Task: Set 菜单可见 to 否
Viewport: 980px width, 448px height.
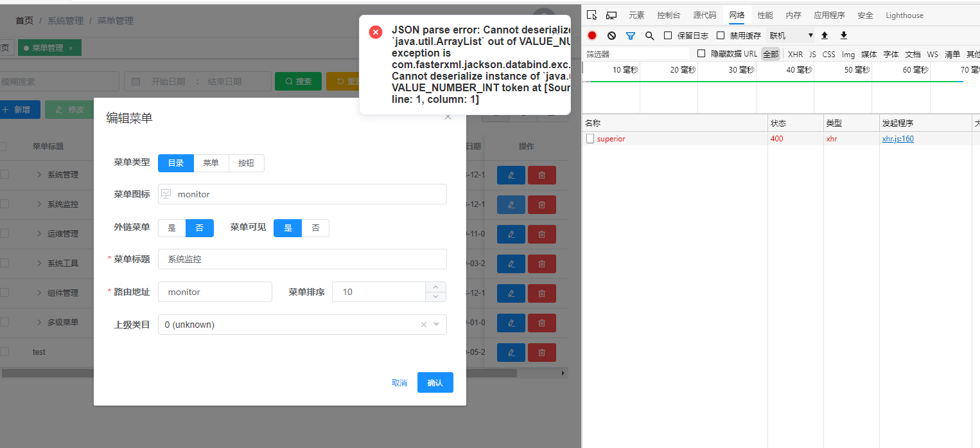Action: (x=315, y=228)
